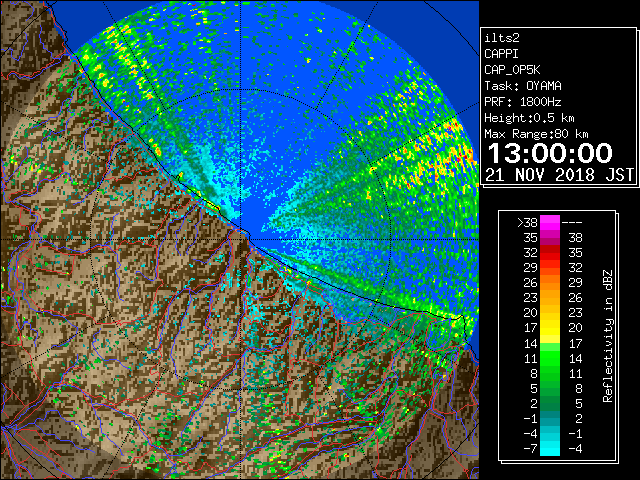Pick the bright green 11 to 14 swatch
Viewport: 640px width, 480px height.
pyautogui.click(x=550, y=358)
